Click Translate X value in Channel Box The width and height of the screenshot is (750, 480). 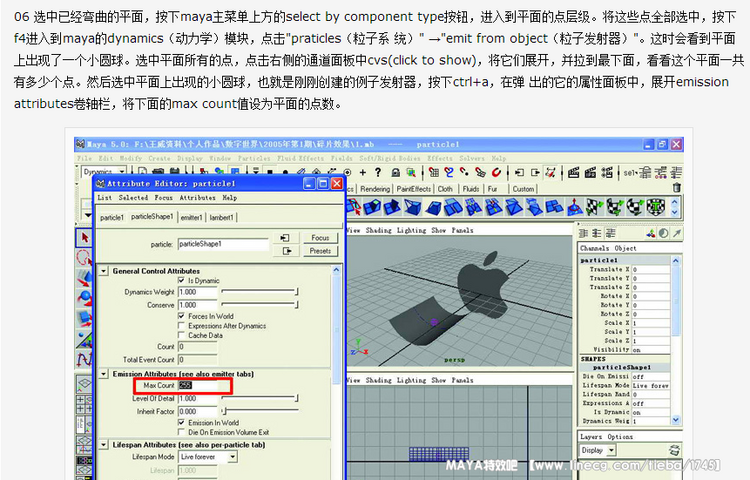(x=650, y=270)
